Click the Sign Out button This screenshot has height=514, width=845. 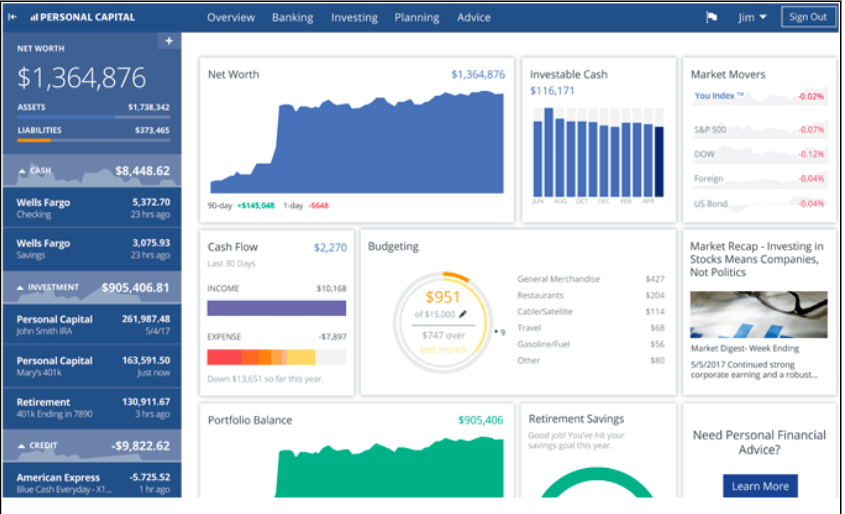[x=808, y=17]
